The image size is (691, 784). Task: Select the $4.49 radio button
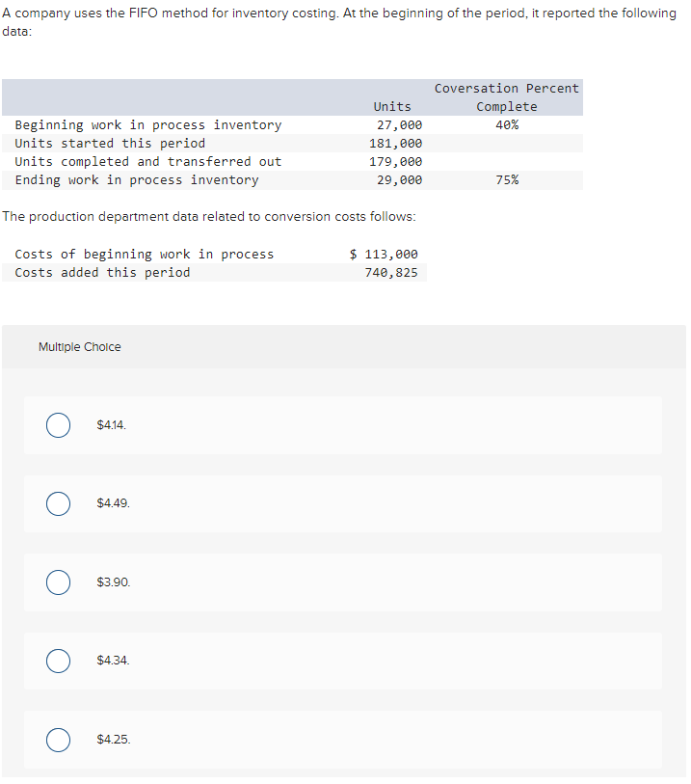[58, 503]
